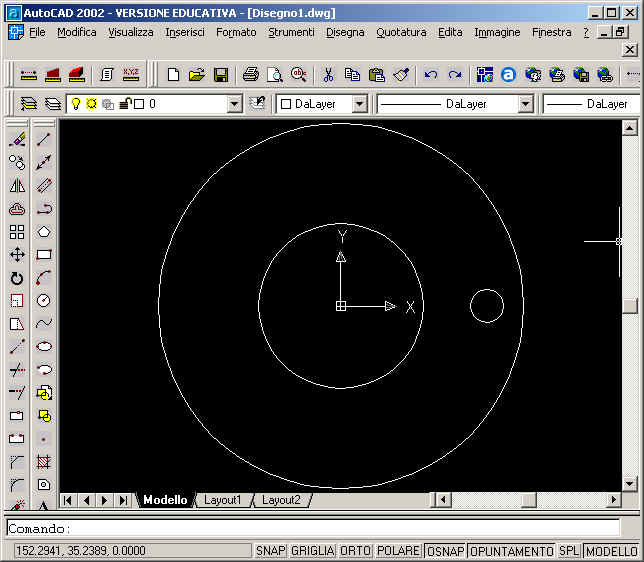Toggle SNAP mode in status bar
Screen dimensions: 644x562
[269, 551]
